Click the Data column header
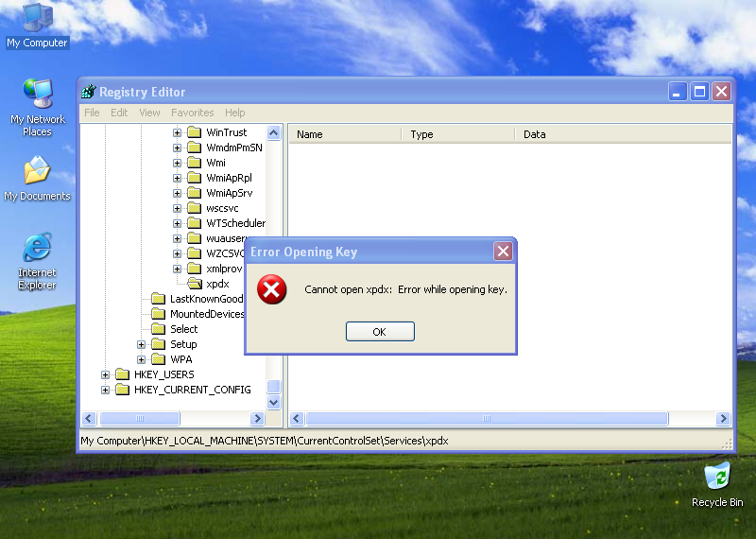The image size is (756, 539). click(623, 134)
